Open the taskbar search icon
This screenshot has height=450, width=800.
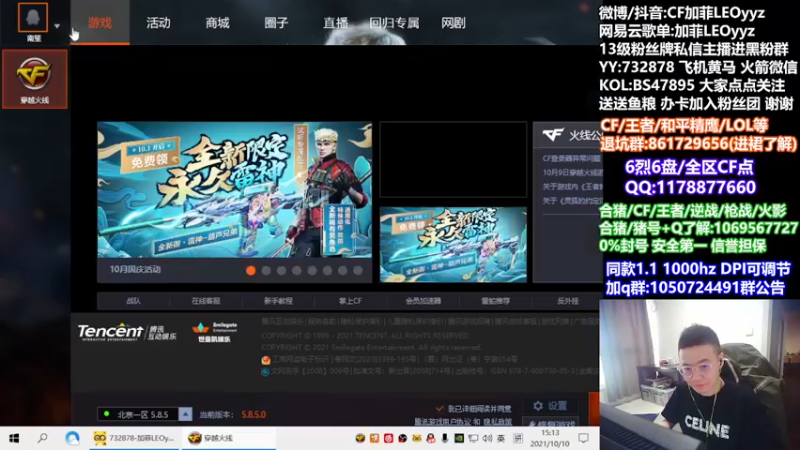43,438
